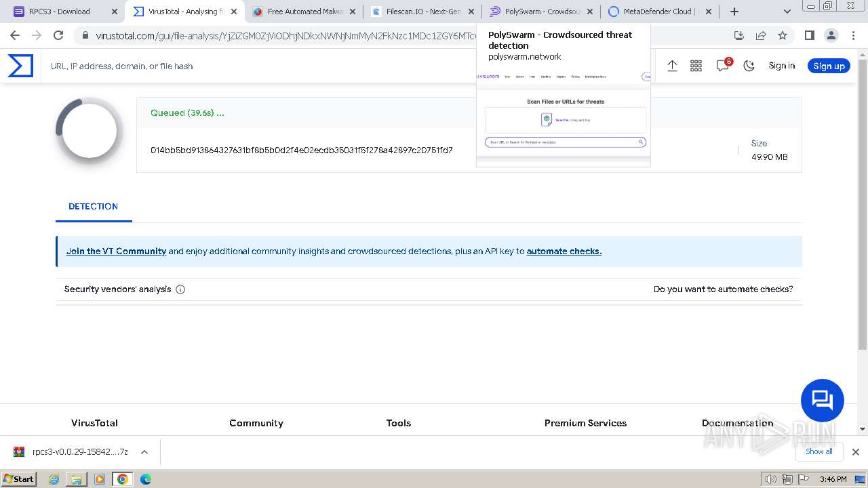868x488 pixels.
Task: Click info icon beside Security vendors' analysis
Action: [x=180, y=289]
